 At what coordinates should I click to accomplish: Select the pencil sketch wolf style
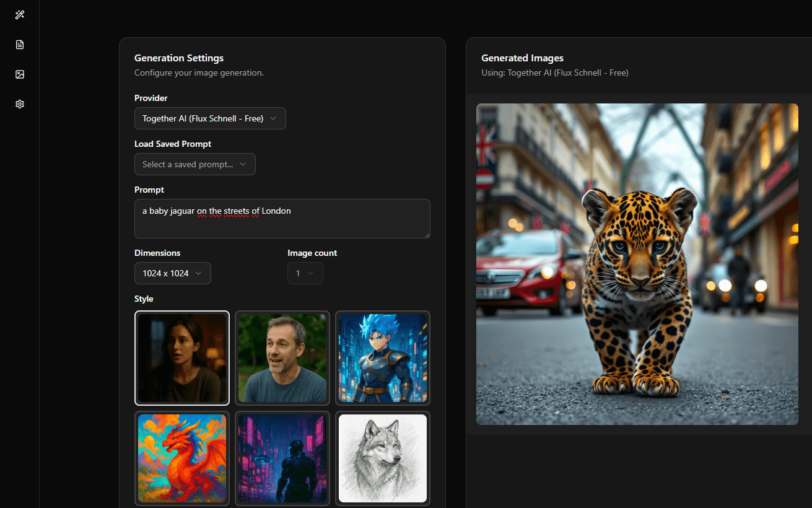[x=382, y=458]
